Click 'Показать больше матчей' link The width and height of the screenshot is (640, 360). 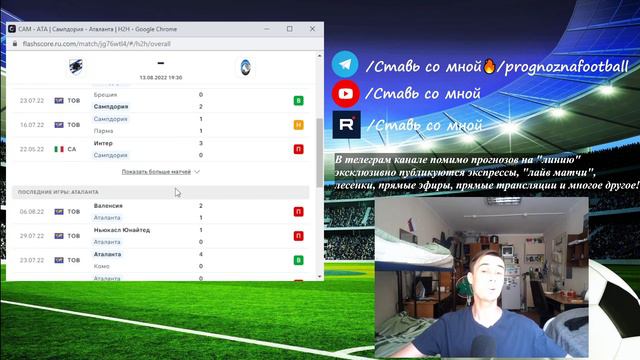pyautogui.click(x=156, y=172)
